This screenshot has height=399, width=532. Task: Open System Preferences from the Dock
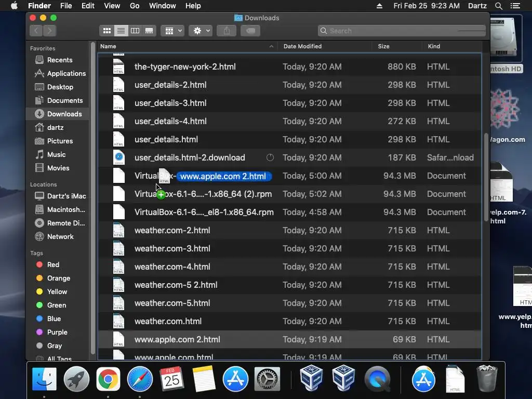(267, 379)
